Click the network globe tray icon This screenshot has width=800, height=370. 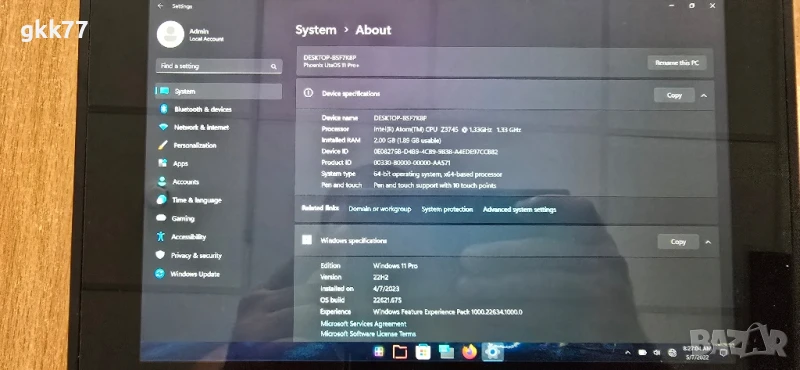[672, 353]
